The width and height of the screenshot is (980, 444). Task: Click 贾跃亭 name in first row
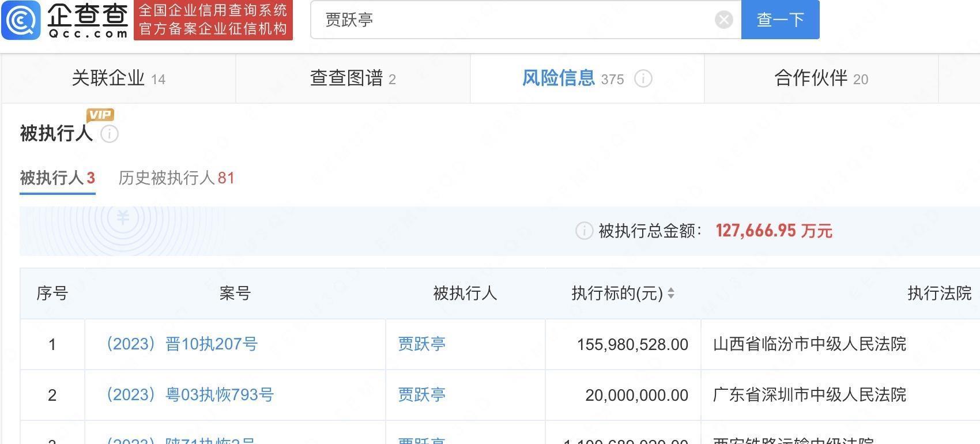pos(421,344)
